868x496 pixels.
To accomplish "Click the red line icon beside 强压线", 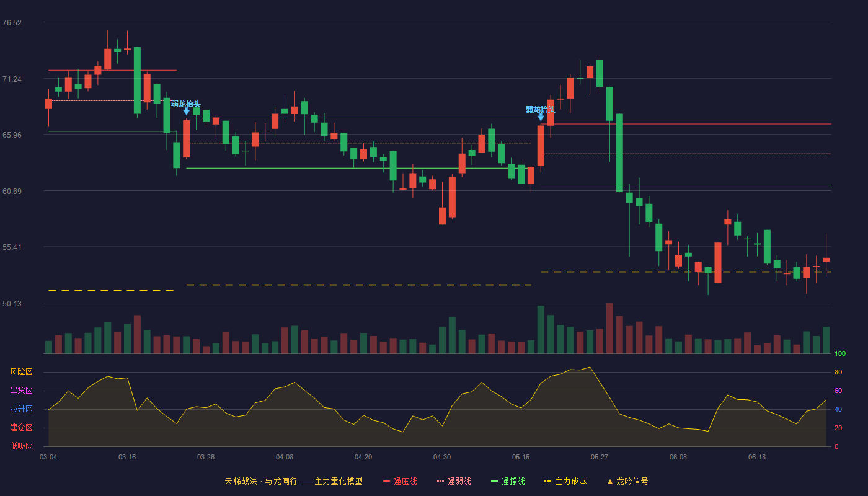I will pyautogui.click(x=387, y=481).
